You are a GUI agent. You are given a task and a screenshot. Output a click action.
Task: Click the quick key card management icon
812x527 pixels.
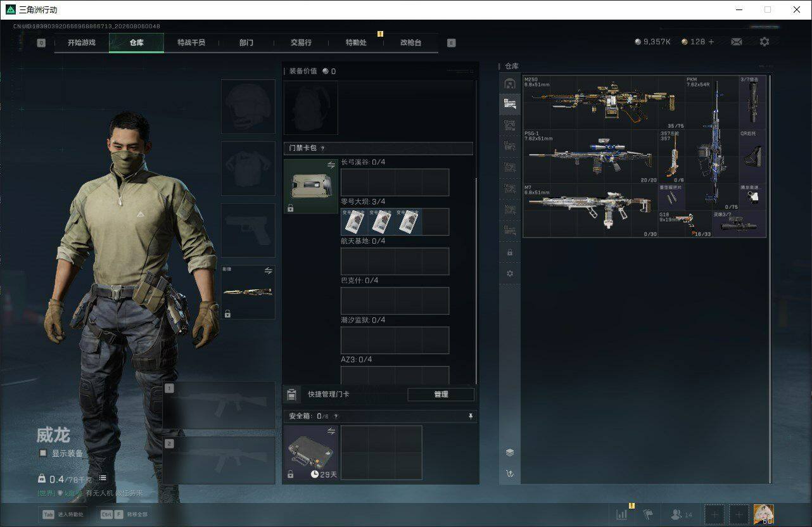[x=291, y=395]
